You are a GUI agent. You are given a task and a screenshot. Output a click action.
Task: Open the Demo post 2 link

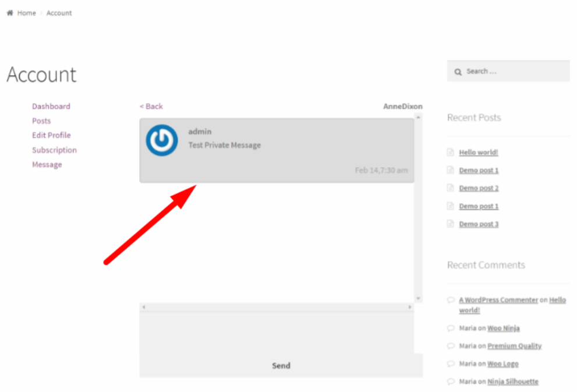pyautogui.click(x=479, y=188)
